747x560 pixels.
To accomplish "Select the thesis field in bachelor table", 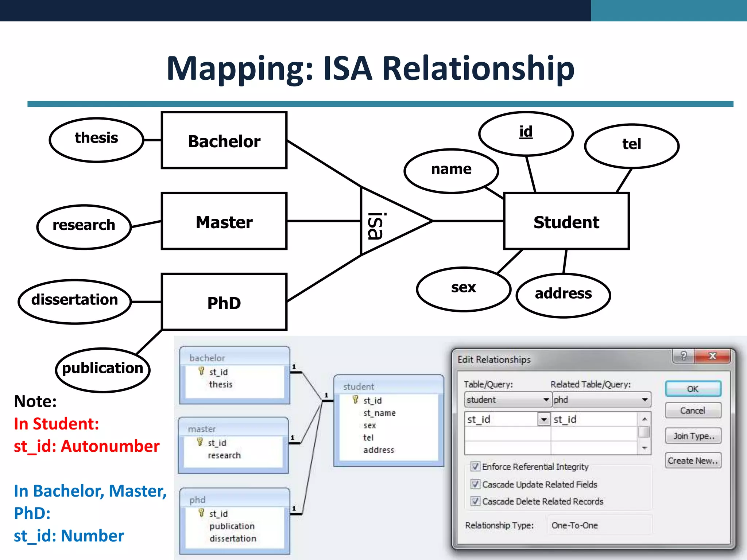I will click(221, 384).
